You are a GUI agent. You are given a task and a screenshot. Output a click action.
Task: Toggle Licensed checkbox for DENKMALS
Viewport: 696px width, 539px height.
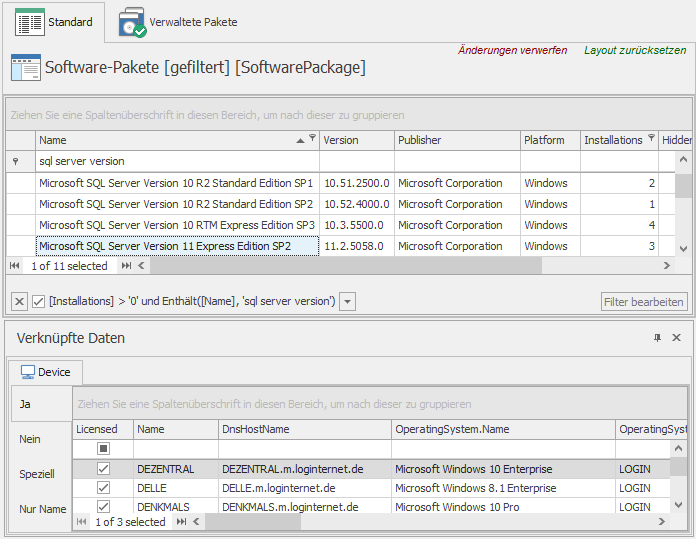point(103,507)
